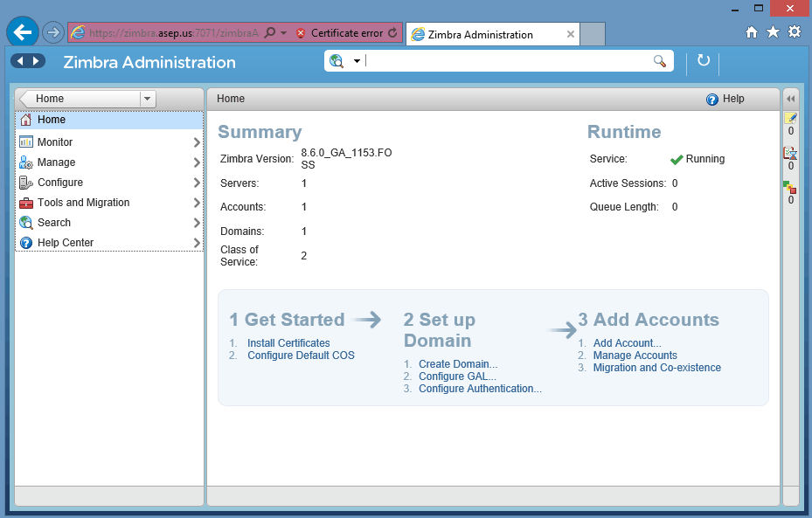The width and height of the screenshot is (812, 518).
Task: Collapse the right status pane arrows
Action: pos(791,99)
